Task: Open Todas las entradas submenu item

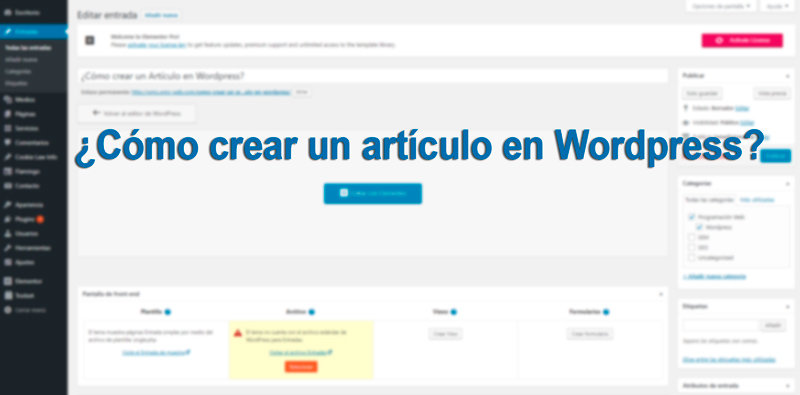Action: coord(28,48)
